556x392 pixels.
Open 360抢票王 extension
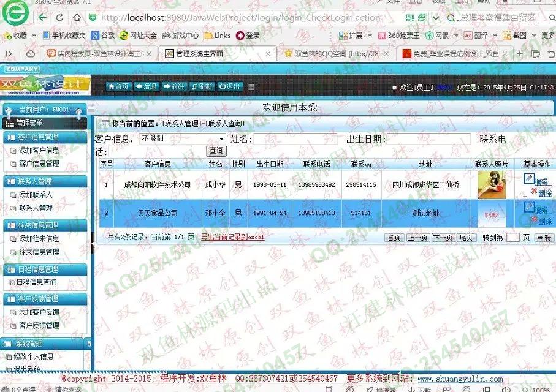[x=399, y=36]
